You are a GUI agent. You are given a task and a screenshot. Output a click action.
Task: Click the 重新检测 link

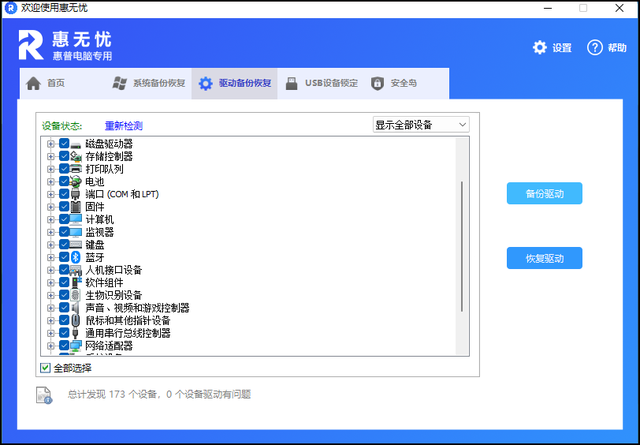(124, 126)
